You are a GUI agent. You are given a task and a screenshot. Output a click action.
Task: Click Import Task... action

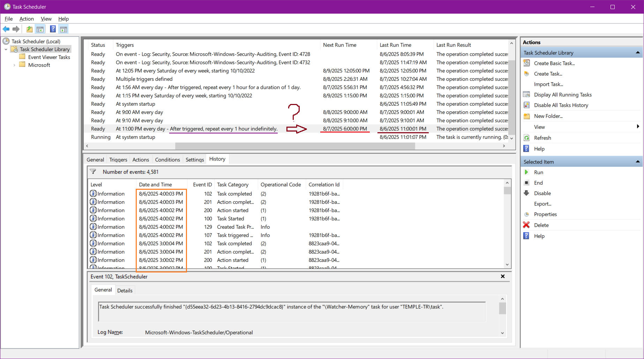tap(548, 84)
